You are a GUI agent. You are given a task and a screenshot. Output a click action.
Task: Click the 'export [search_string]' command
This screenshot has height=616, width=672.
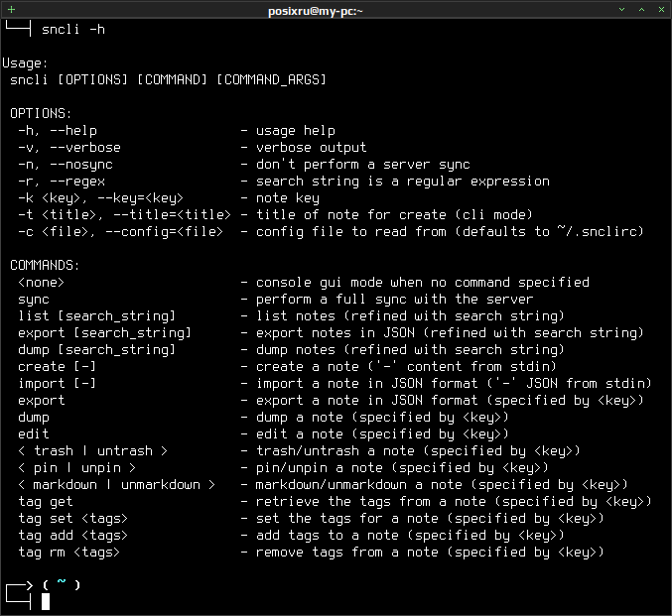[x=105, y=333]
